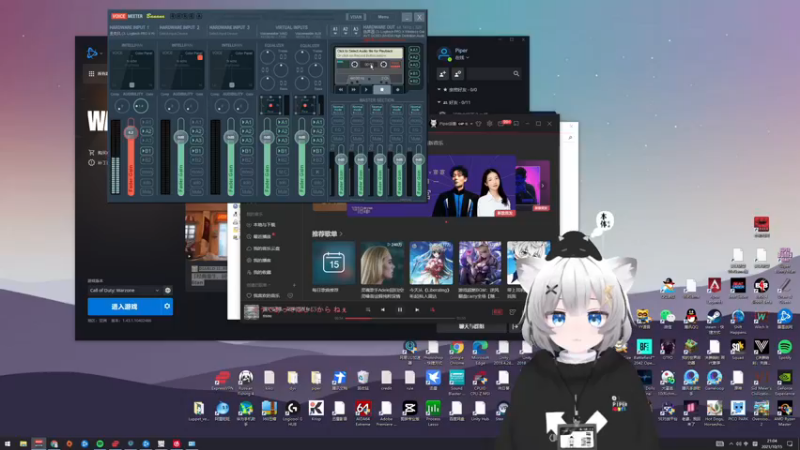The height and width of the screenshot is (450, 800).
Task: Open game settings gear beside play button
Action: pyautogui.click(x=167, y=307)
